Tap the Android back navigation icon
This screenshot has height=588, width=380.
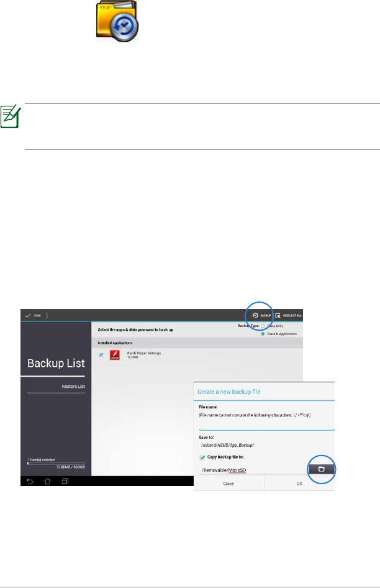click(x=30, y=481)
